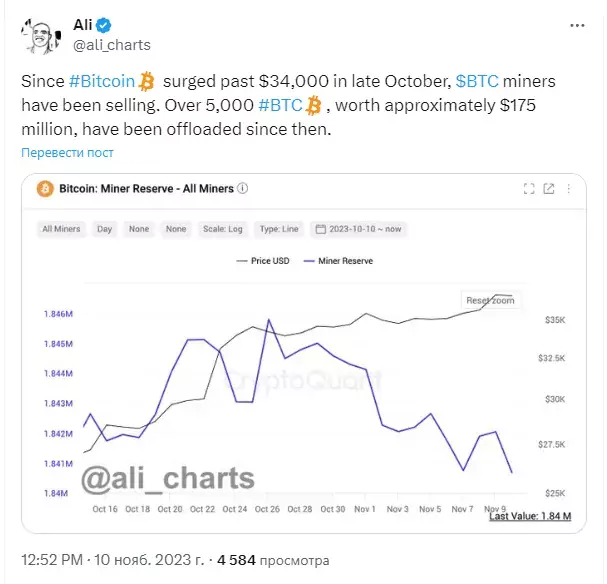The width and height of the screenshot is (607, 584).
Task: Click the @ali_charts handle
Action: click(112, 45)
